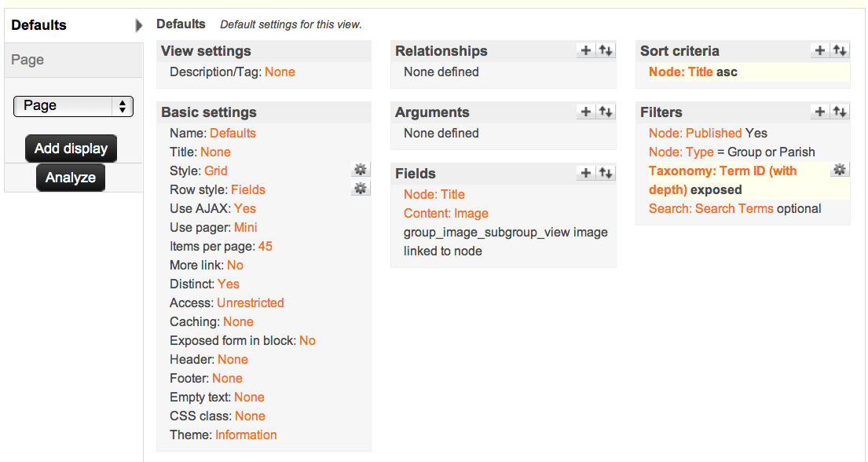Add a new field with plus icon
The image size is (868, 462).
[x=586, y=174]
